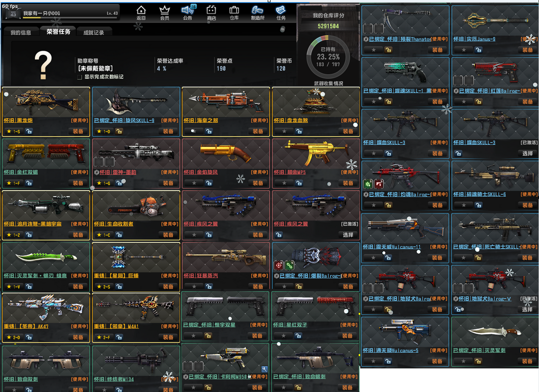Click the lock icon on 【圣帝】AK47 card

point(29,337)
